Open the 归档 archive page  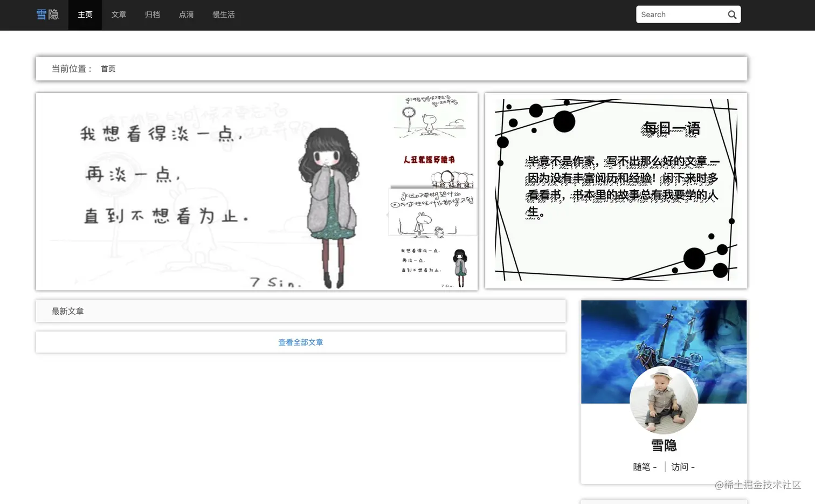pyautogui.click(x=152, y=15)
